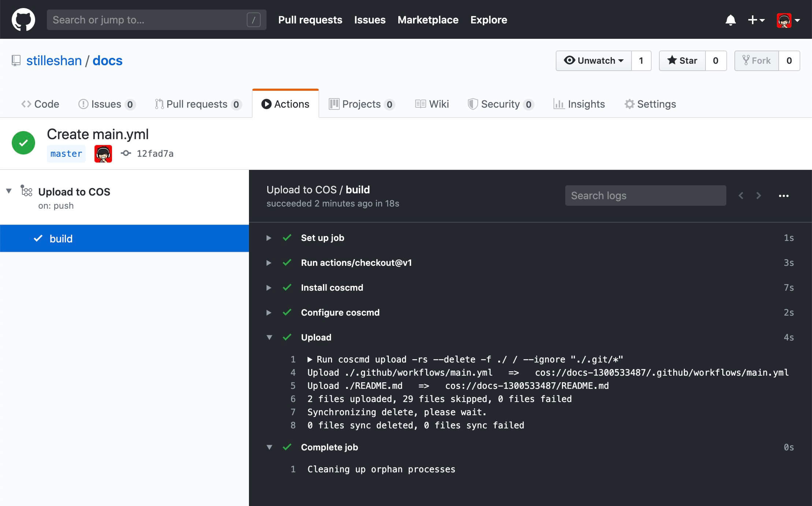812x506 pixels.
Task: Collapse the Upload step
Action: click(269, 337)
